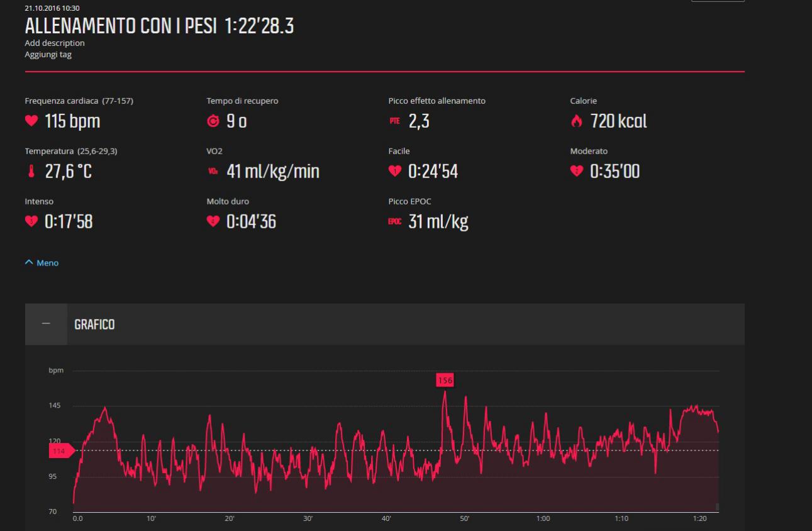
Task: Click the Molto duro zone heart icon
Action: [213, 221]
